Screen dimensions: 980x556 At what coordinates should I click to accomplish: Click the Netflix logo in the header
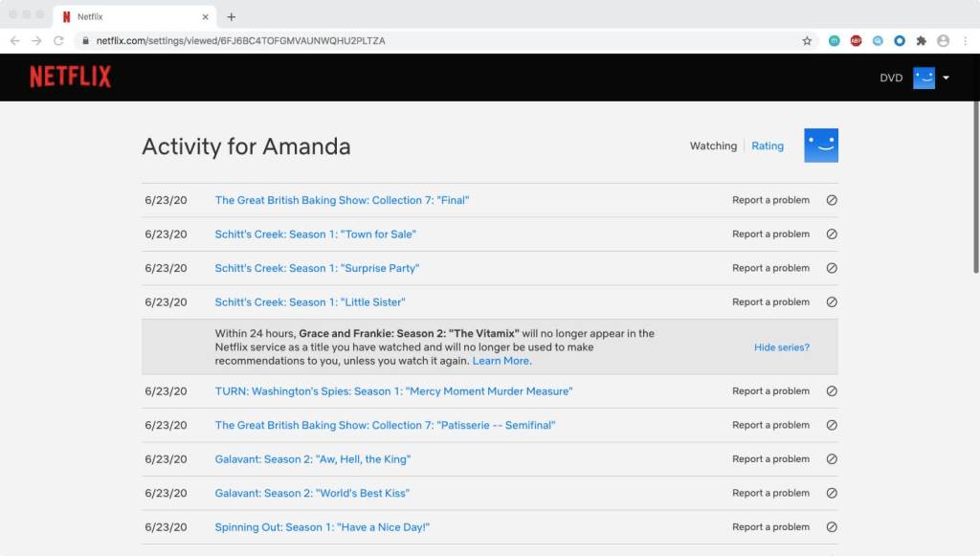coord(70,78)
